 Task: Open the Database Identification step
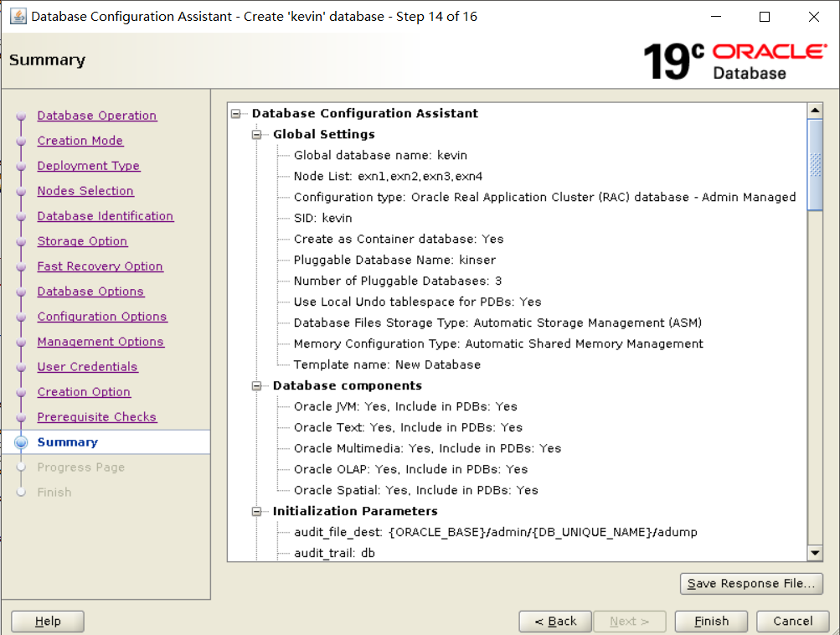pyautogui.click(x=106, y=216)
